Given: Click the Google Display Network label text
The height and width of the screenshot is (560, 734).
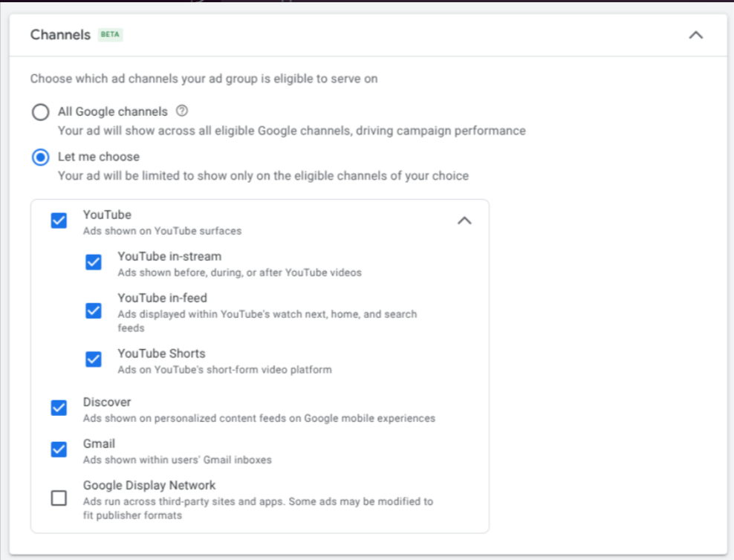Looking at the screenshot, I should 149,485.
